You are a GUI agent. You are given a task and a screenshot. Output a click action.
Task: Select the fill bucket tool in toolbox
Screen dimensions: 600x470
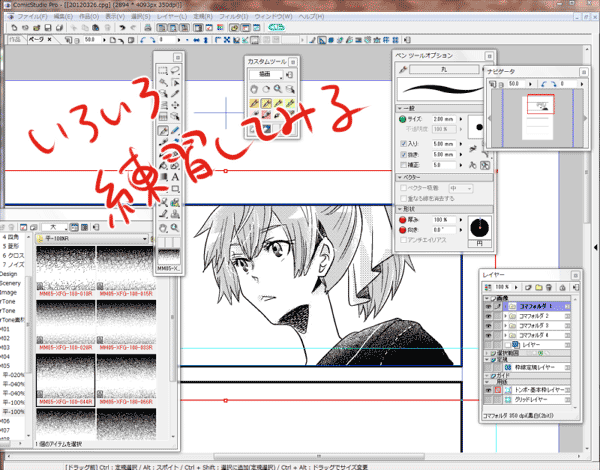[163, 166]
